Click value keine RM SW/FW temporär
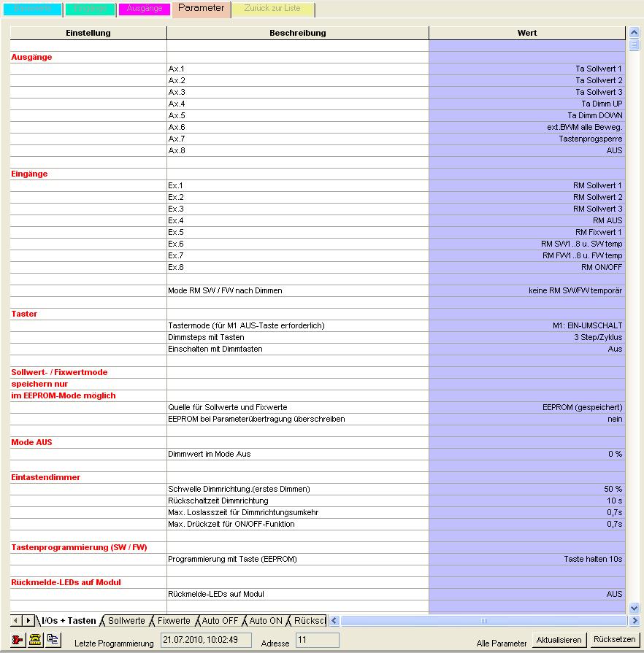The image size is (644, 653). pos(527,290)
